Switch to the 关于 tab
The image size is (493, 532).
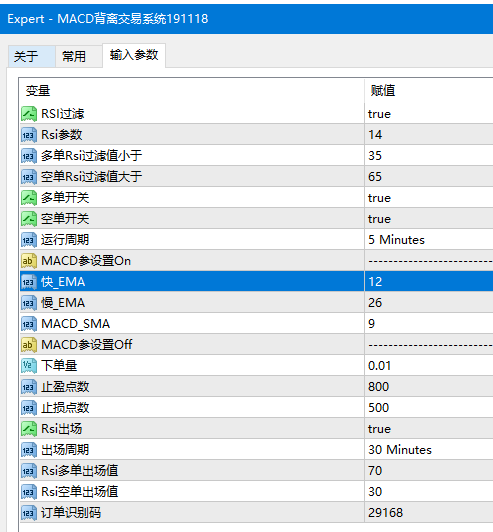(x=32, y=56)
